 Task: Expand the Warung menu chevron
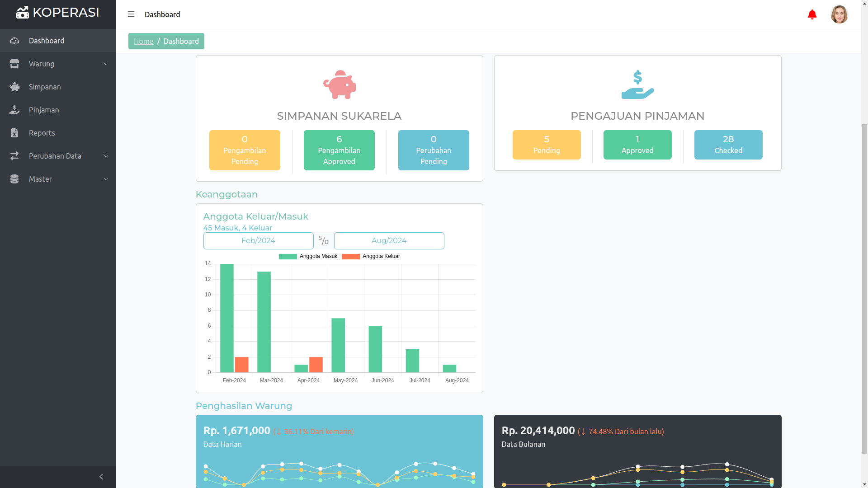click(106, 64)
